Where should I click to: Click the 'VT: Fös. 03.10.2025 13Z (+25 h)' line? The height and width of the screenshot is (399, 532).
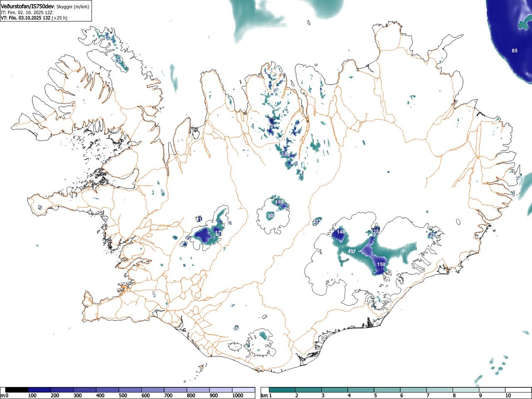pos(34,18)
